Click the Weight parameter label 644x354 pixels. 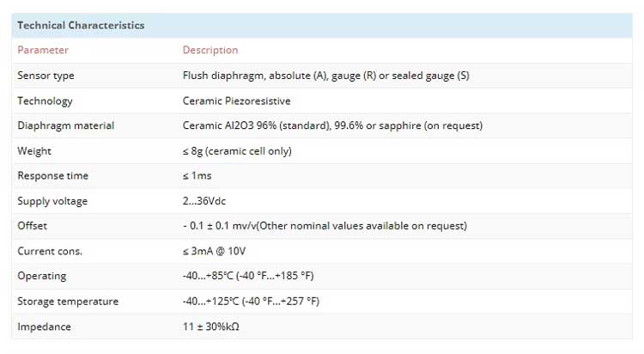(34, 151)
